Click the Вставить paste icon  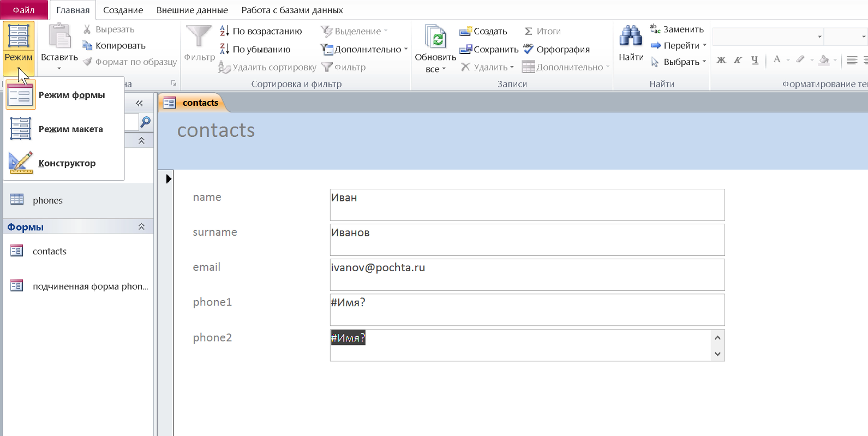pyautogui.click(x=59, y=37)
